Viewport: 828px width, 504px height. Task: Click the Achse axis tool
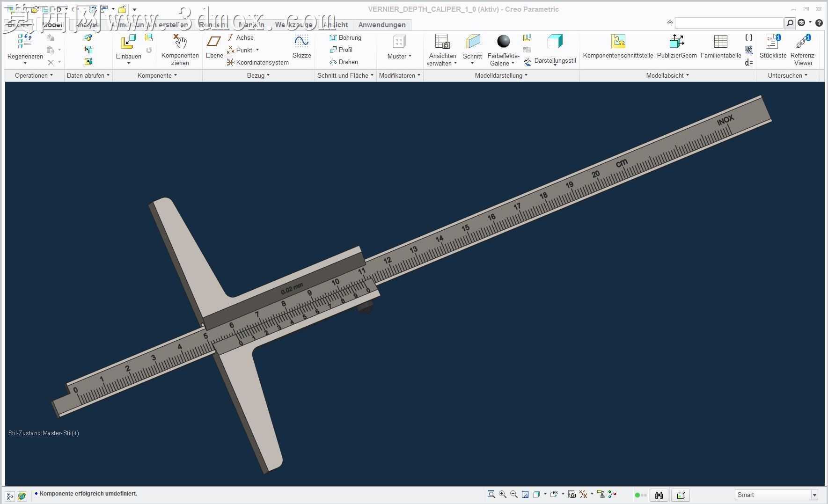(x=241, y=37)
